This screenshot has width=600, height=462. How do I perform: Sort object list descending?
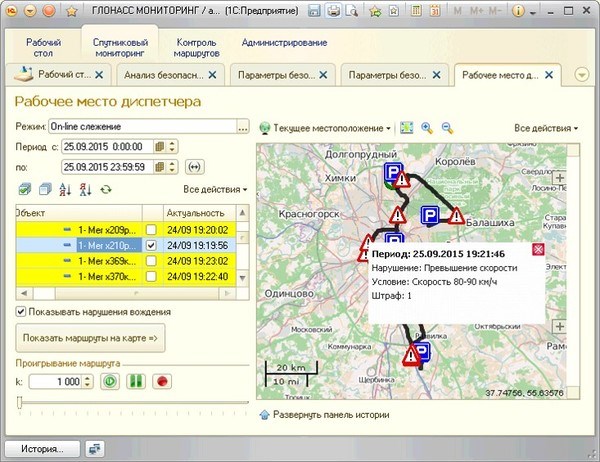point(85,189)
